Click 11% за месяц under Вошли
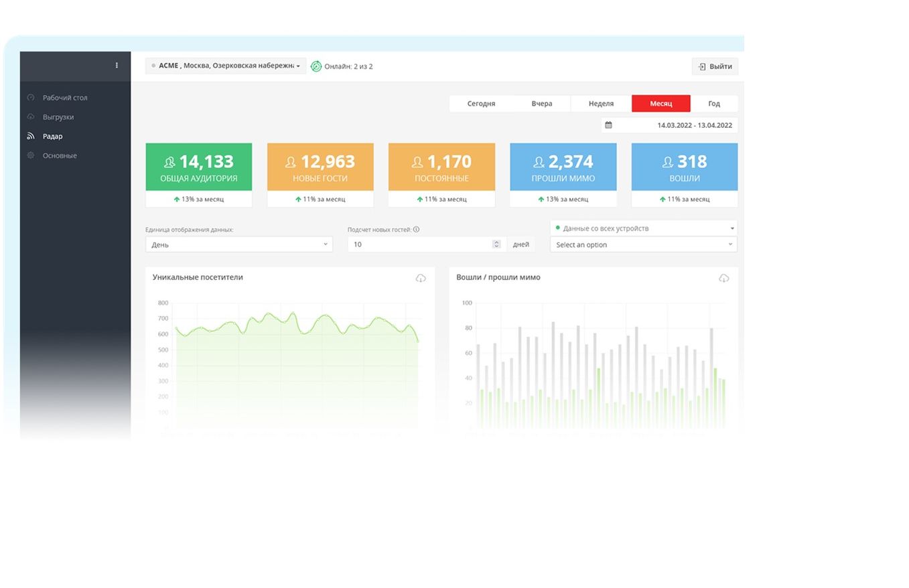 685,199
